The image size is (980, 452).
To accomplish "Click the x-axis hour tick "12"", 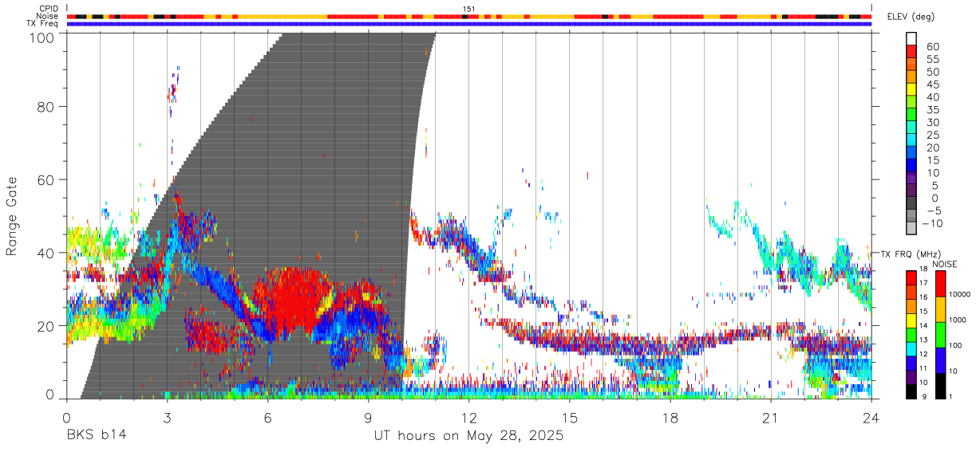I will pyautogui.click(x=469, y=418).
